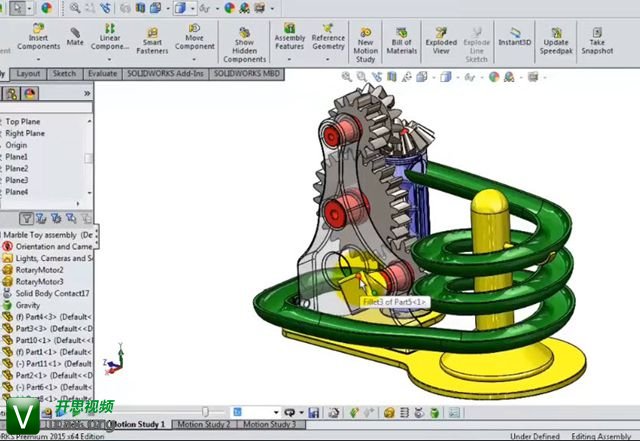Click the Update Speedpak tool
The height and width of the screenshot is (441, 640).
pyautogui.click(x=556, y=41)
